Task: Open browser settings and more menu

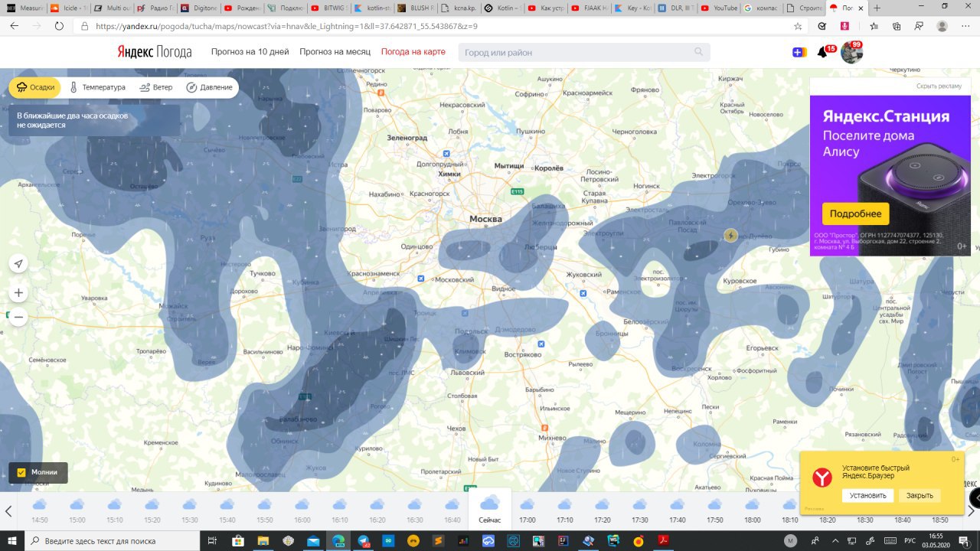Action: [x=965, y=25]
